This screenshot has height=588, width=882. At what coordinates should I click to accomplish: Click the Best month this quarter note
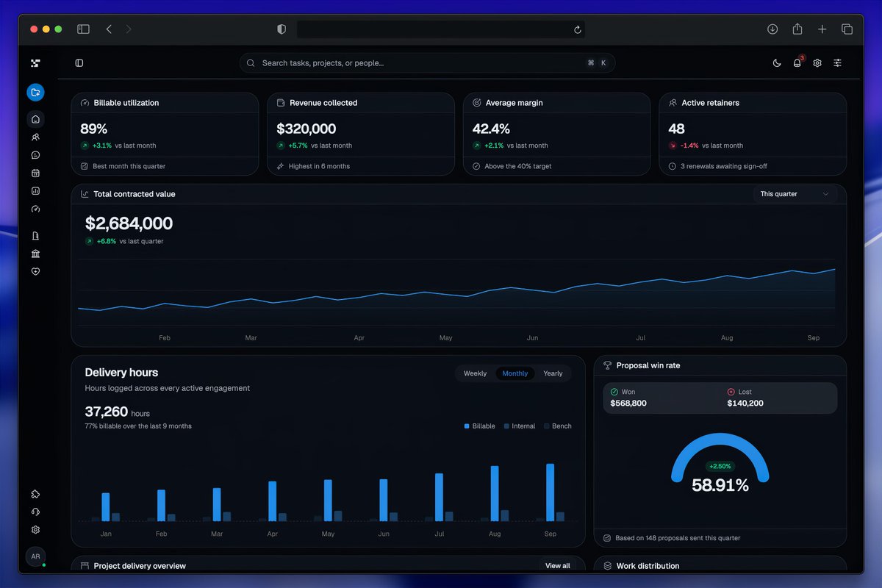129,166
